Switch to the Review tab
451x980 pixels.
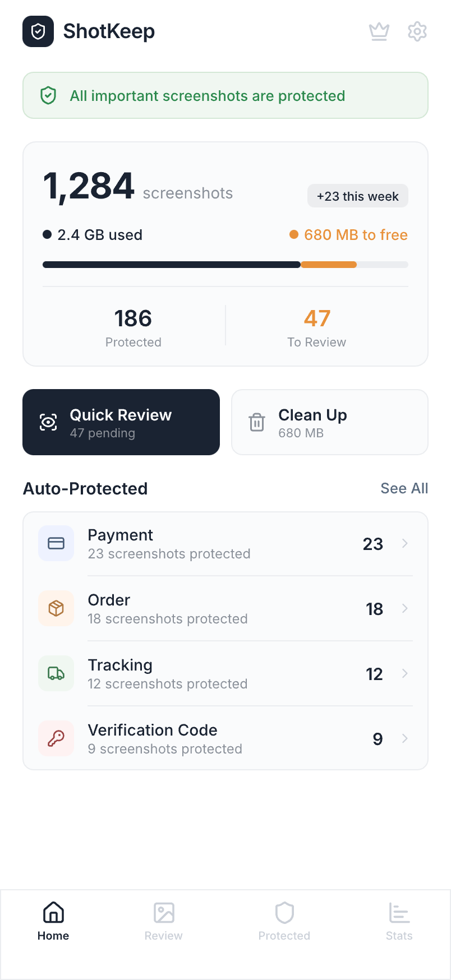(x=164, y=921)
